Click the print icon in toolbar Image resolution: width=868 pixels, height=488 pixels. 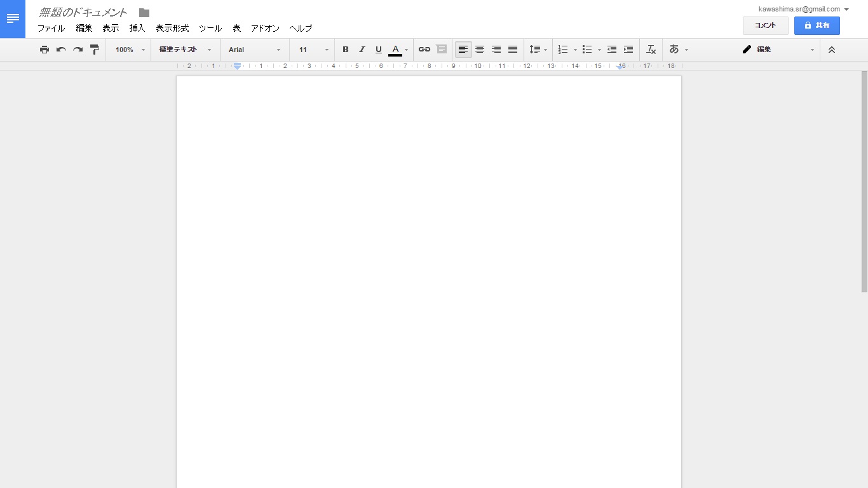[44, 50]
